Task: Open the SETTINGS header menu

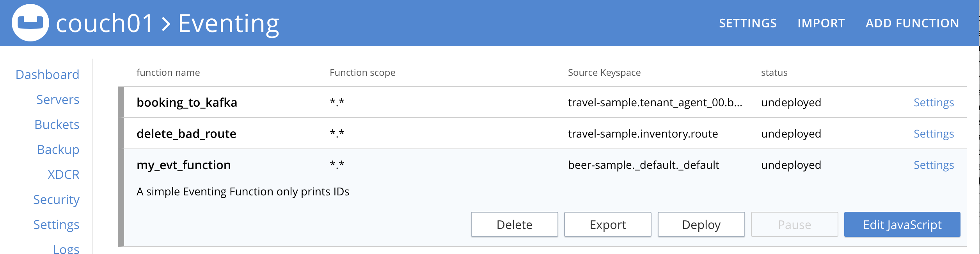Action: point(747,23)
